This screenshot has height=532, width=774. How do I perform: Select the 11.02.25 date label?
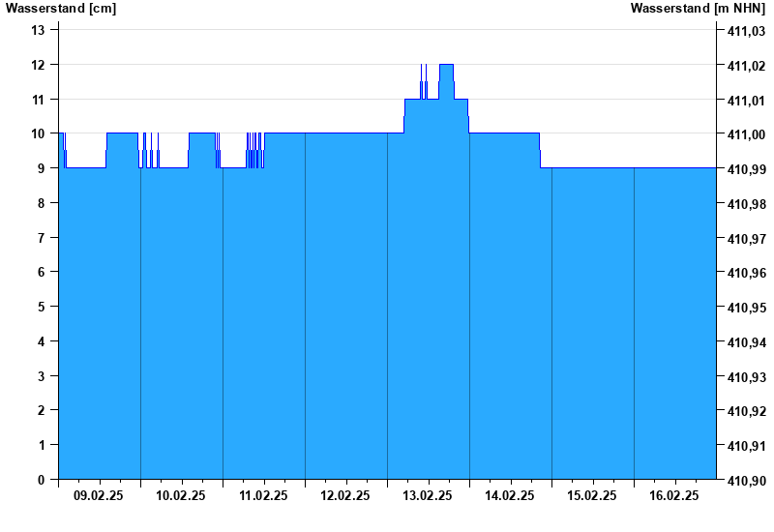pyautogui.click(x=263, y=495)
